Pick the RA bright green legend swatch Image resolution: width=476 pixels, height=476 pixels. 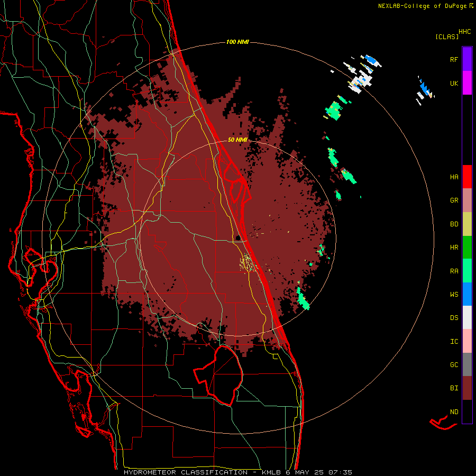point(467,271)
